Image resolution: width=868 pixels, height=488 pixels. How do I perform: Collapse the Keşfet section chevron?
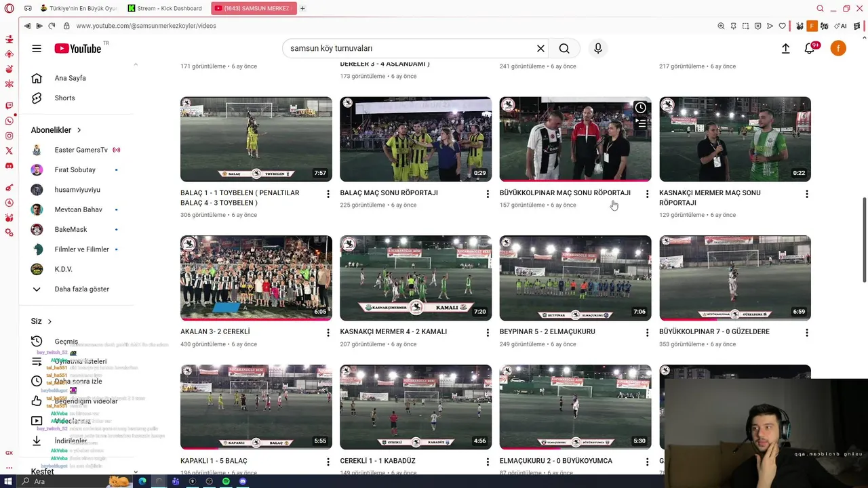[136, 472]
